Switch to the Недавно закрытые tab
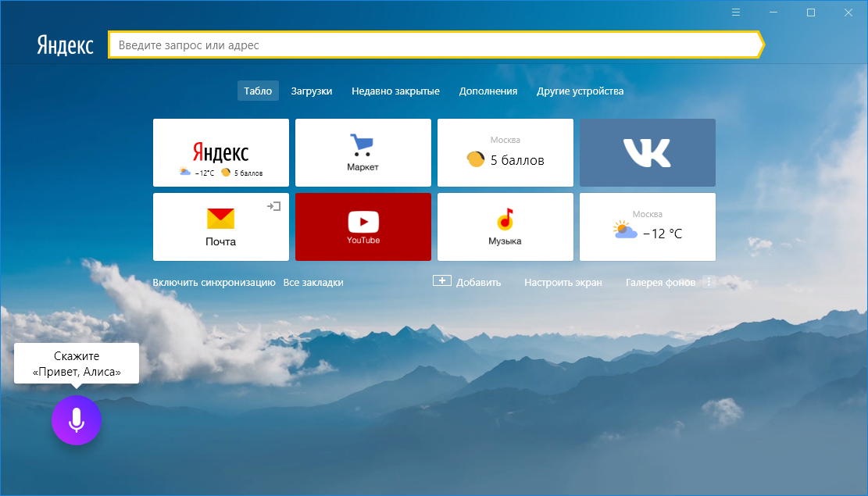This screenshot has height=496, width=868. click(x=394, y=91)
